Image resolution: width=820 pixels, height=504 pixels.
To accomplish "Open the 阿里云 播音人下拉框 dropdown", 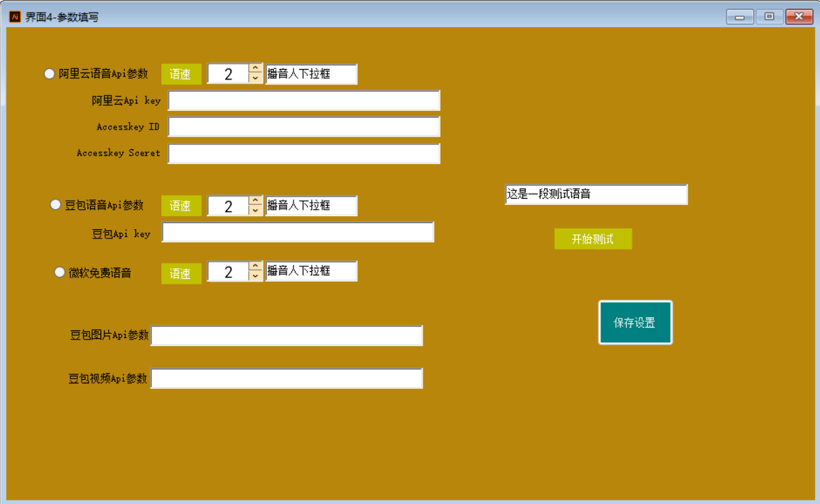I will pos(311,74).
